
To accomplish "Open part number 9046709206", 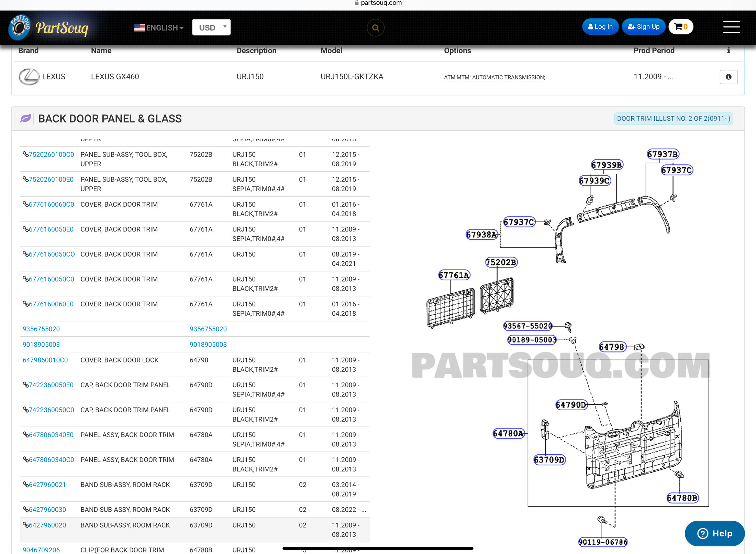I will tap(41, 550).
